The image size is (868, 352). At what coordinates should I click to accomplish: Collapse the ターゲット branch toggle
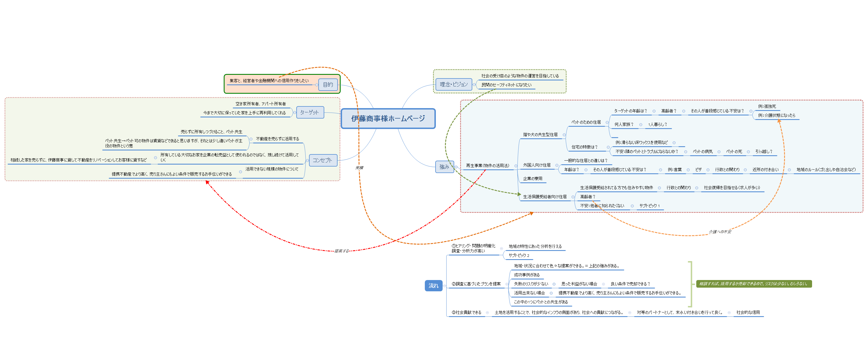click(x=295, y=113)
